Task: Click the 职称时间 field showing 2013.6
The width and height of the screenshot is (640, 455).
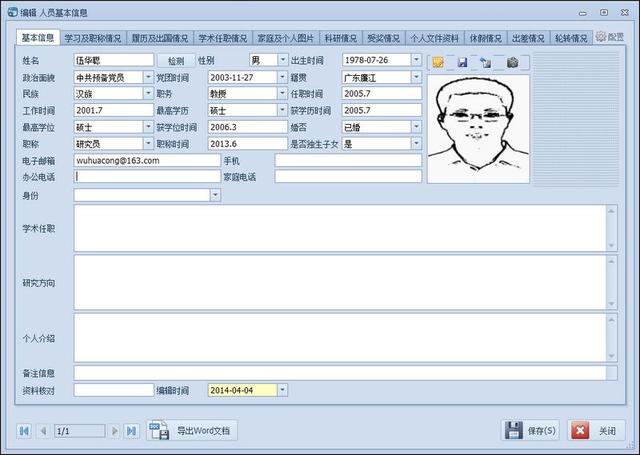Action: pos(248,144)
